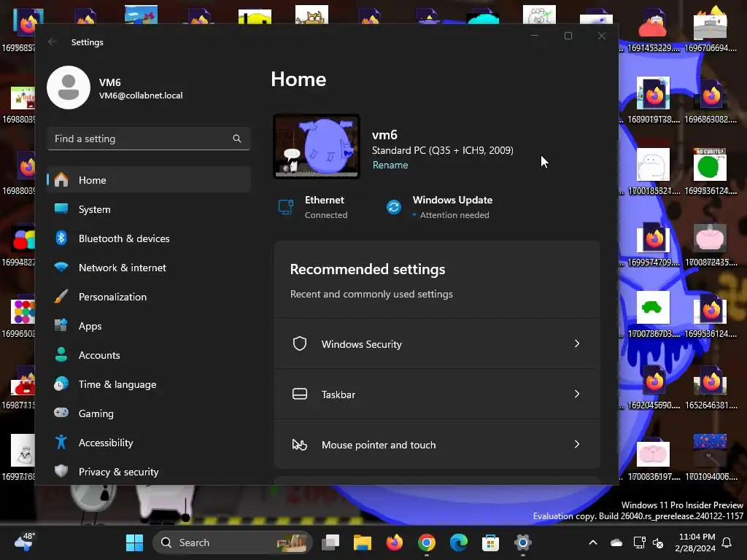Open Bluetooth & devices settings
The image size is (747, 560).
point(149,238)
